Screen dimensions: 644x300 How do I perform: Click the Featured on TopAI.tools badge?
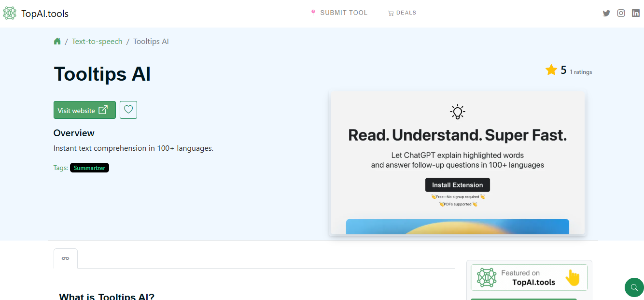(x=530, y=277)
